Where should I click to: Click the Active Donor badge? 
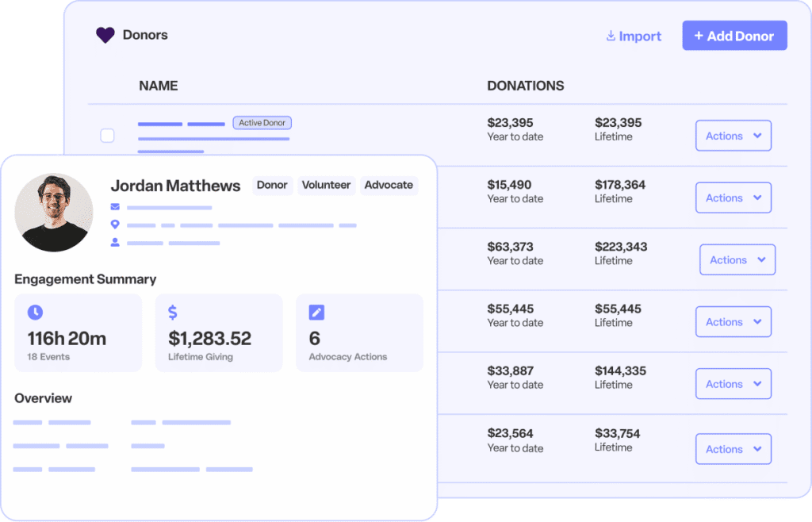point(262,122)
